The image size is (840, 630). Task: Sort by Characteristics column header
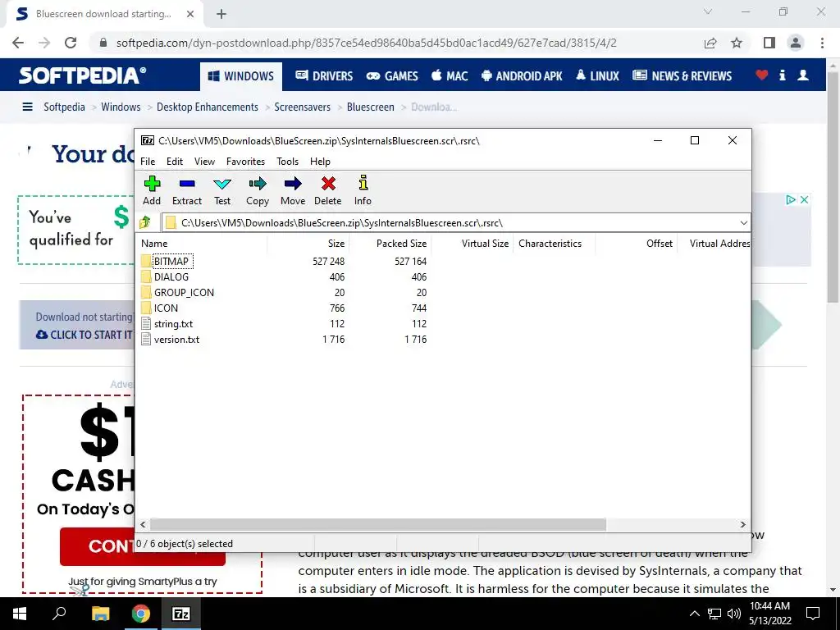point(554,243)
